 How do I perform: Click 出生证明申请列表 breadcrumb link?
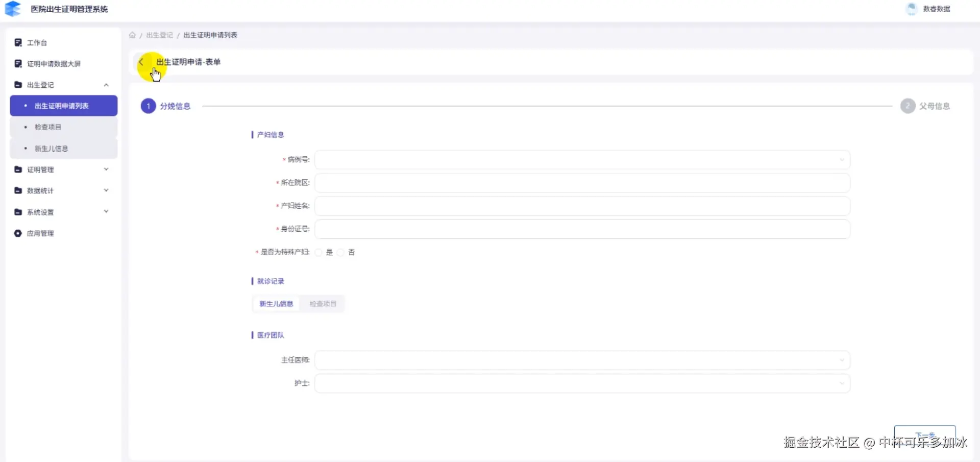coord(210,35)
